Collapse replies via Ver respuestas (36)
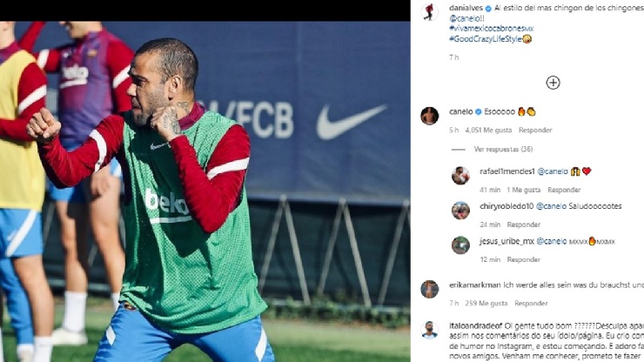This screenshot has width=644, height=362. (503, 149)
